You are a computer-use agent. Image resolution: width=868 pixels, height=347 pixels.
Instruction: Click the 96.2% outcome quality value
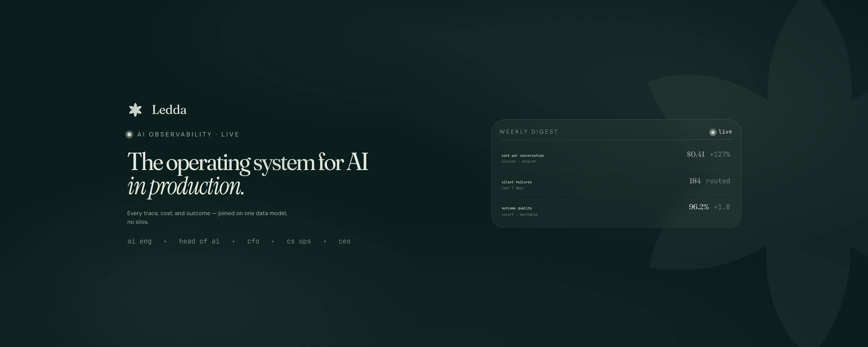tap(698, 207)
